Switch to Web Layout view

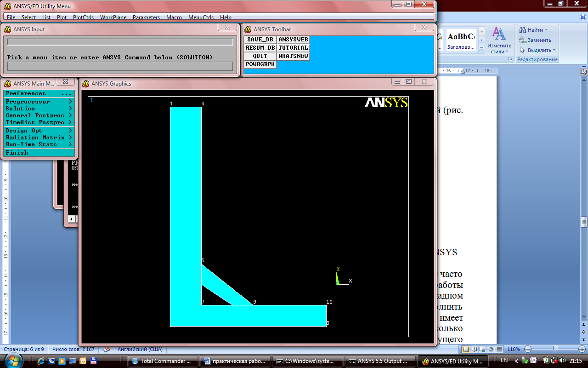[482, 349]
